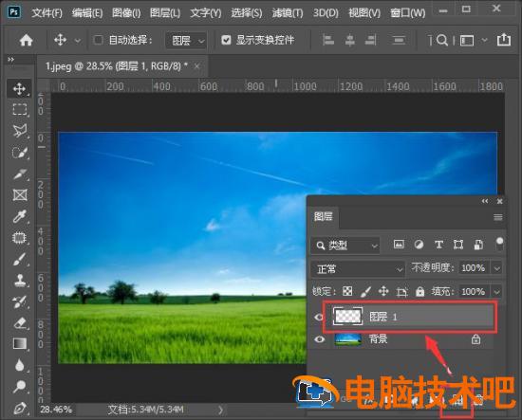Select the Clone Stamp tool
Image resolution: width=522 pixels, height=420 pixels.
point(19,281)
